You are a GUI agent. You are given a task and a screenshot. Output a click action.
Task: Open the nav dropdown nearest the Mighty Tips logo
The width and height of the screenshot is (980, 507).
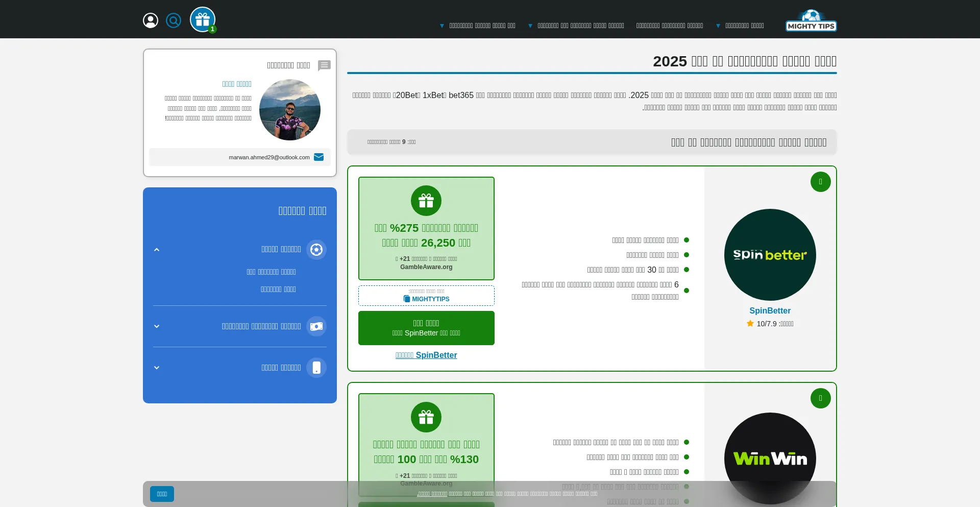pos(740,26)
